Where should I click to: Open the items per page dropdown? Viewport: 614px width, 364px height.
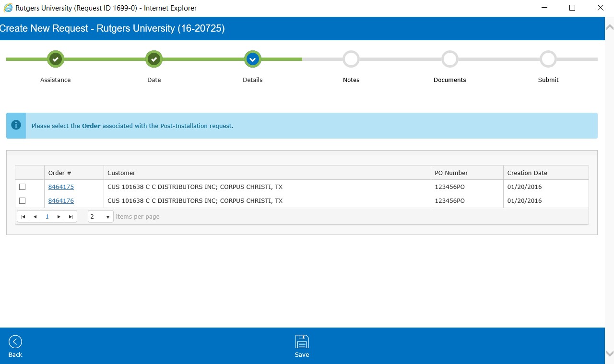tap(101, 217)
